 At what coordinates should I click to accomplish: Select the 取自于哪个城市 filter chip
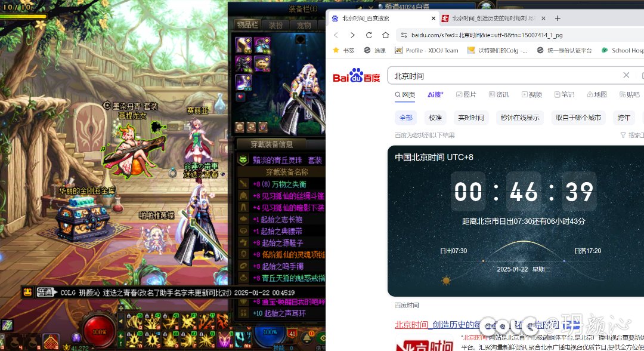pyautogui.click(x=578, y=118)
